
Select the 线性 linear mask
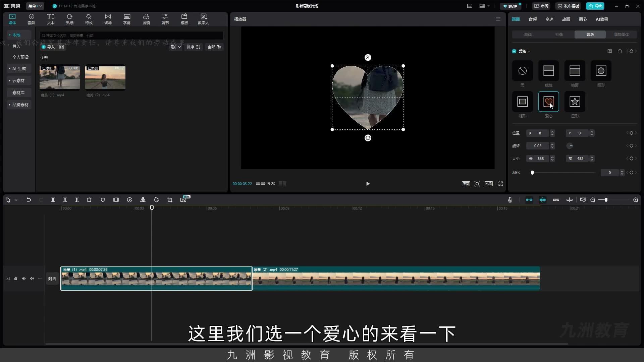click(x=548, y=71)
